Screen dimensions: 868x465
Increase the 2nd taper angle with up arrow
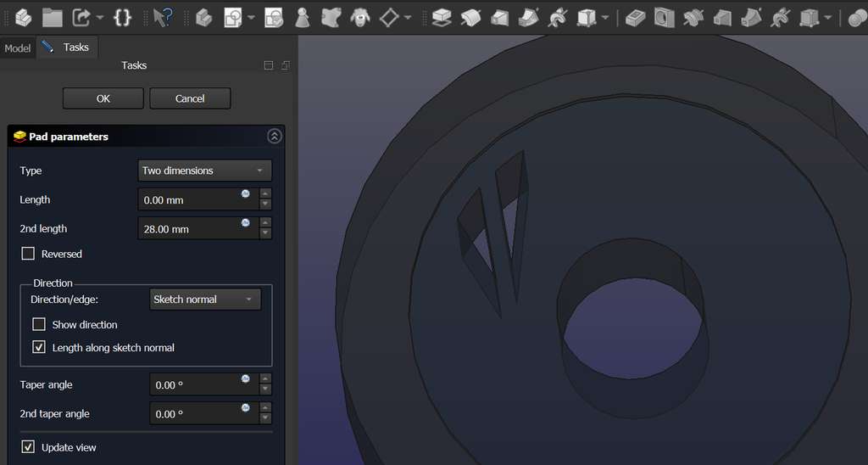click(265, 408)
